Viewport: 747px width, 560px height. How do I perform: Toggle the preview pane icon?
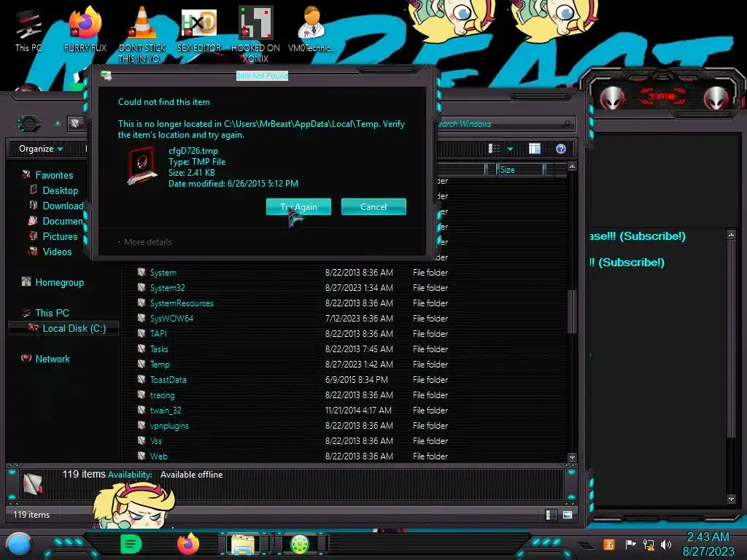pyautogui.click(x=535, y=149)
